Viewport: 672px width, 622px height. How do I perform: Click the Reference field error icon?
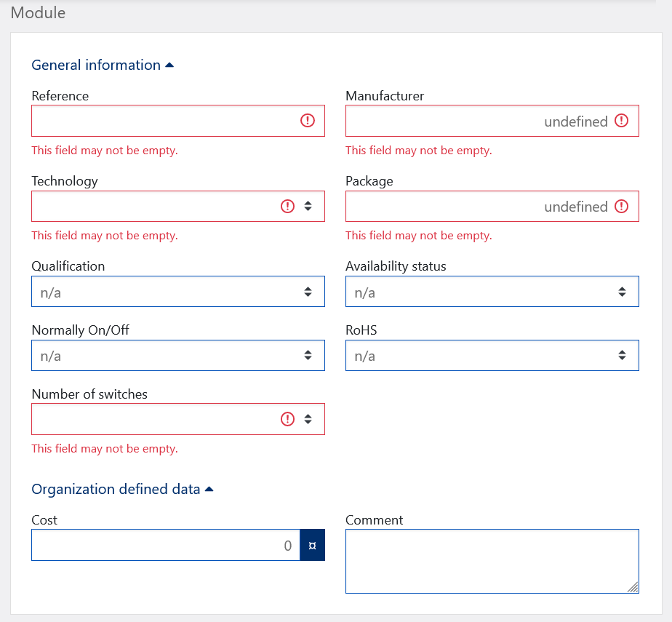308,121
